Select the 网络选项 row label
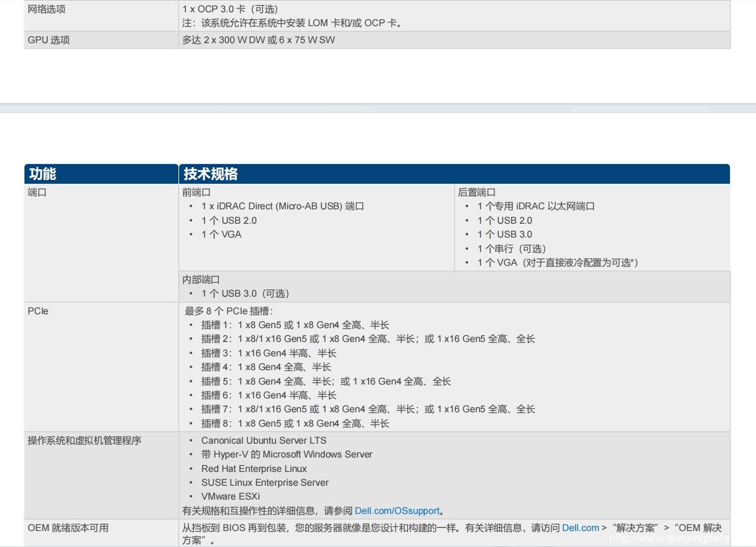This screenshot has height=547, width=756. pos(46,9)
